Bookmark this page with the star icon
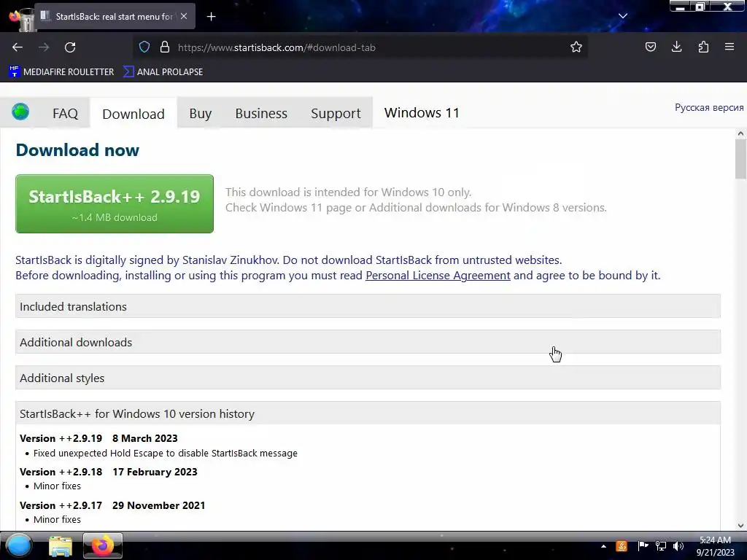Image resolution: width=747 pixels, height=560 pixels. (x=576, y=47)
